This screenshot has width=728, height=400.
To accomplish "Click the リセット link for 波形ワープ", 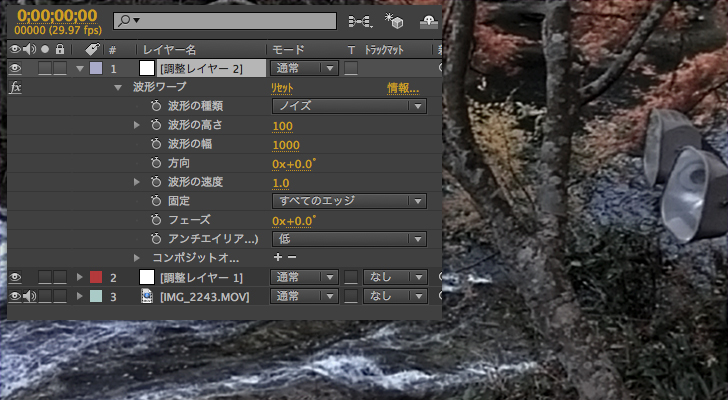I will [282, 88].
